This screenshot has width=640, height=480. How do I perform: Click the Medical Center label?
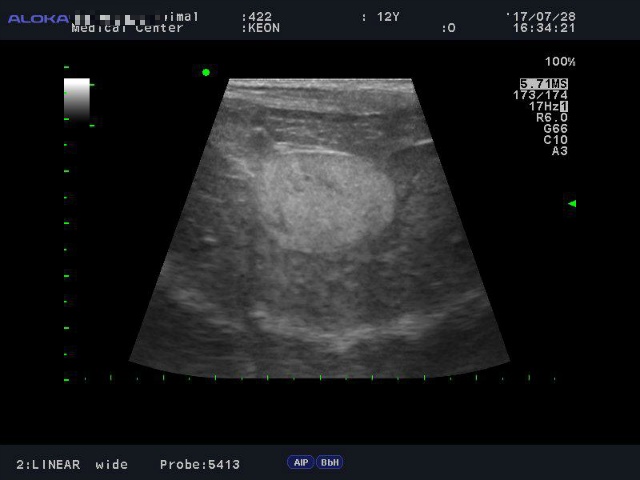click(127, 28)
